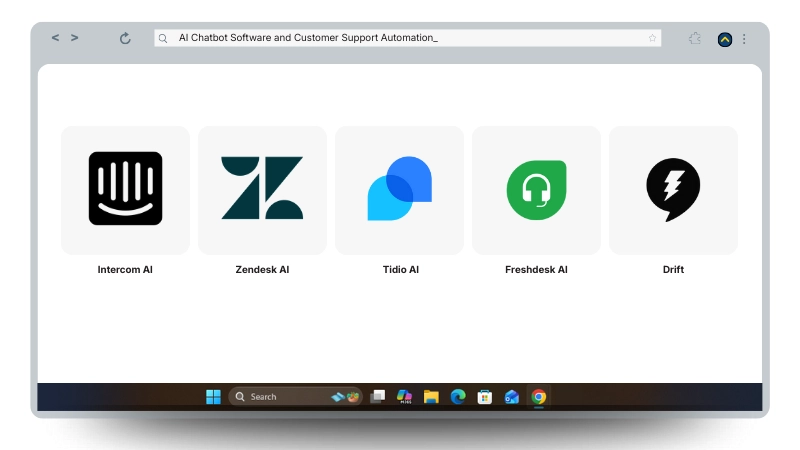
Task: Click the address bar search field
Action: coord(408,38)
